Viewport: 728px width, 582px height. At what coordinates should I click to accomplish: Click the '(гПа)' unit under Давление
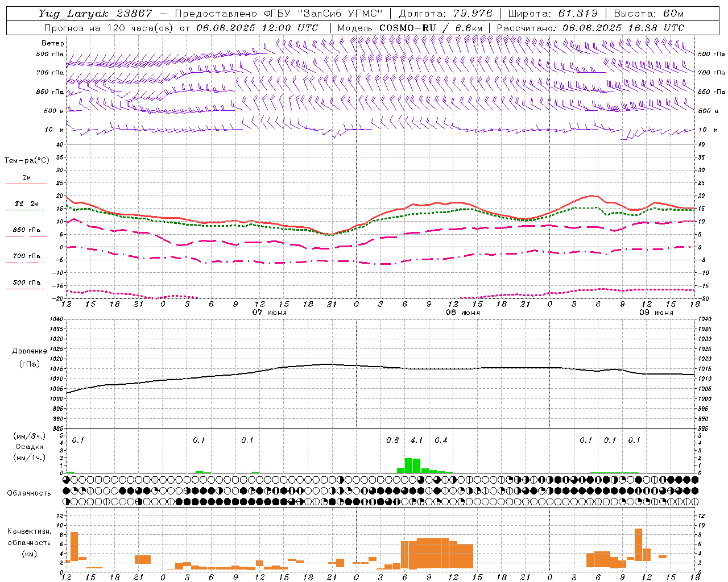(x=29, y=364)
